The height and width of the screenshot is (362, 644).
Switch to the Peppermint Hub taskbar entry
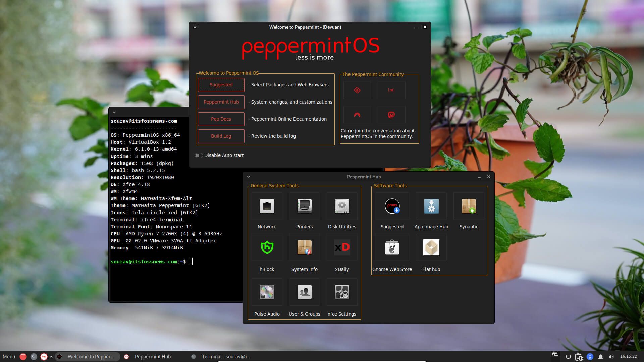[x=153, y=356]
